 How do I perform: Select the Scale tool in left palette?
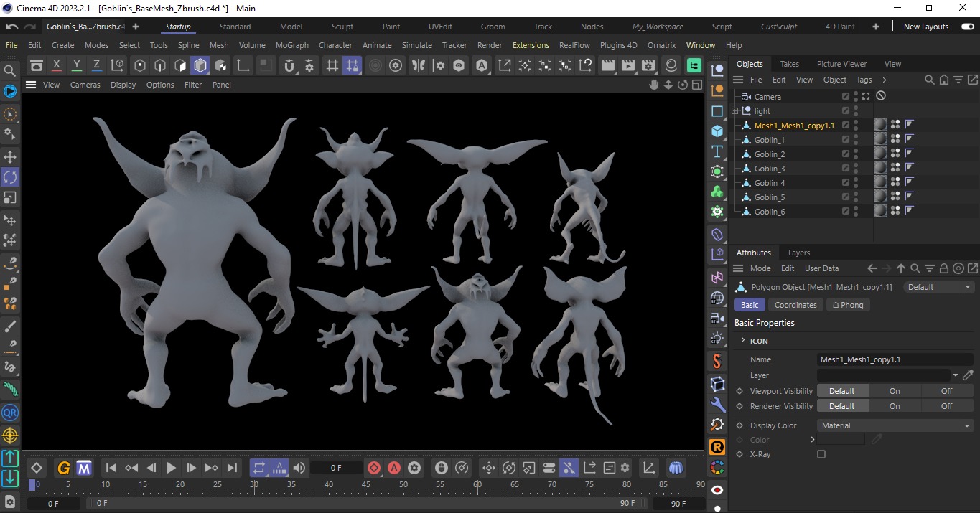point(10,197)
